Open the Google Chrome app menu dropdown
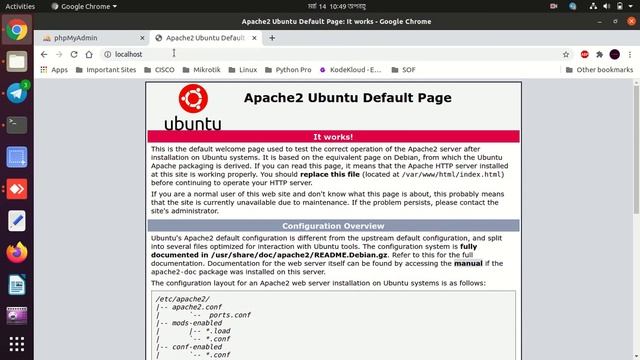This screenshot has width=640, height=360. pos(84,6)
